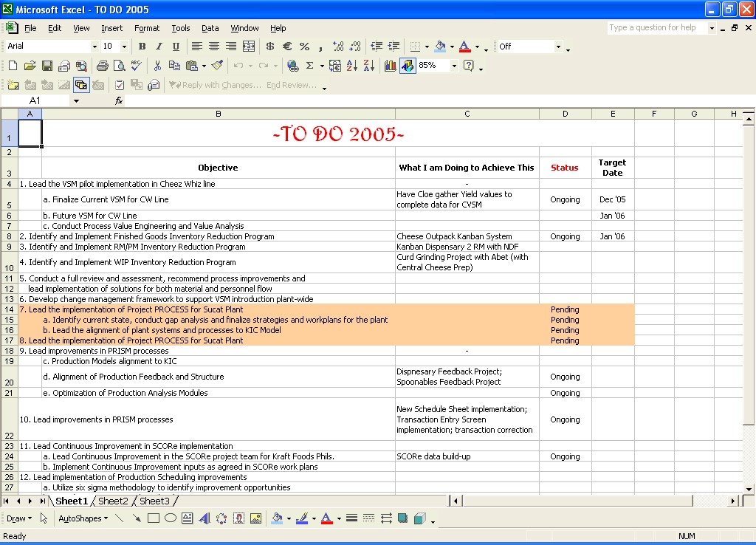
Task: Insert WordArt from the Drawing toolbar
Action: point(205,518)
